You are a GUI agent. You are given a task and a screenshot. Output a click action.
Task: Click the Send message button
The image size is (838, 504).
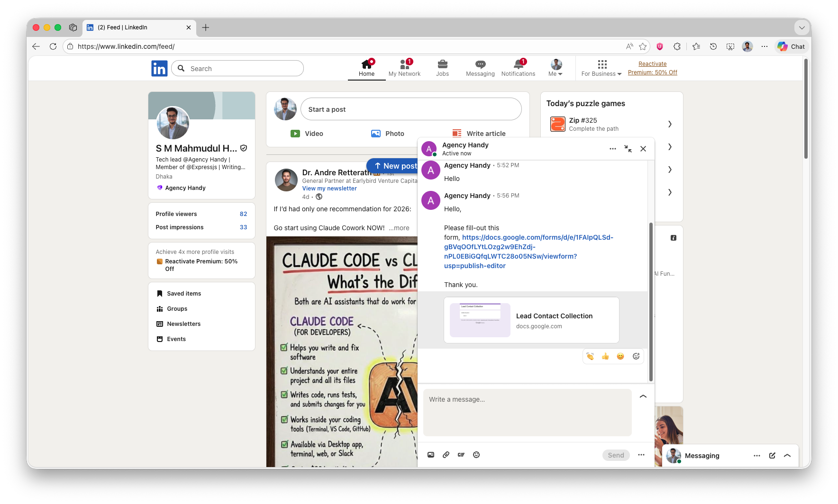(616, 455)
